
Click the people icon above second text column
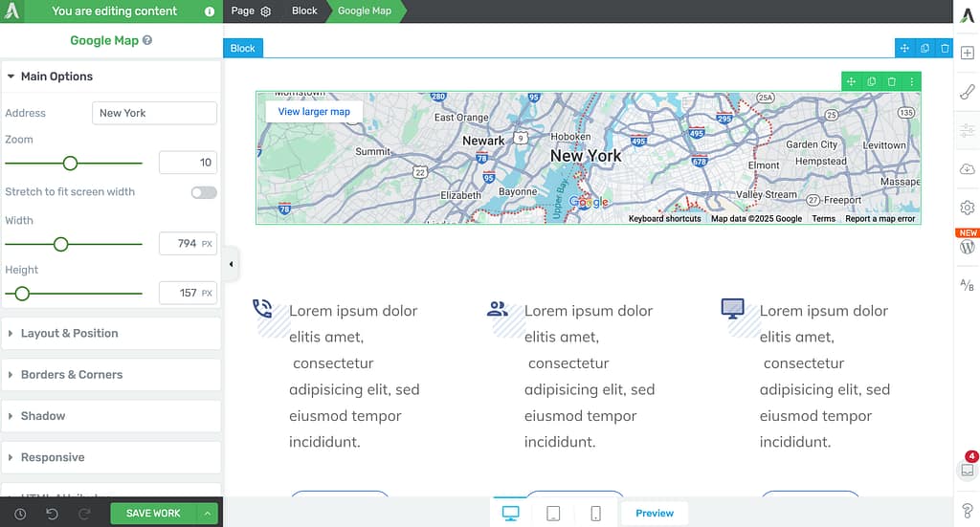click(498, 309)
